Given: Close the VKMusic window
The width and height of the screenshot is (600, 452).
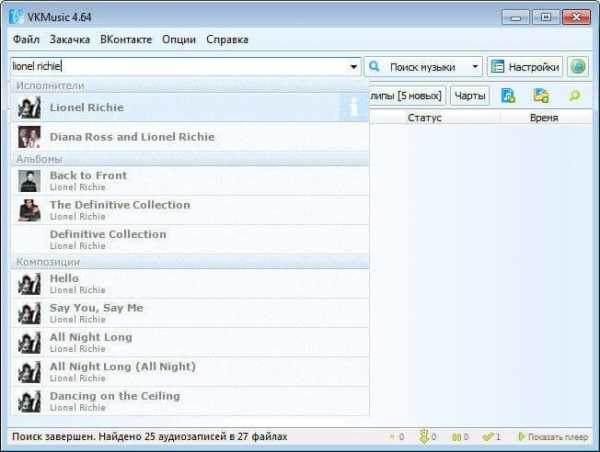Looking at the screenshot, I should [x=576, y=17].
